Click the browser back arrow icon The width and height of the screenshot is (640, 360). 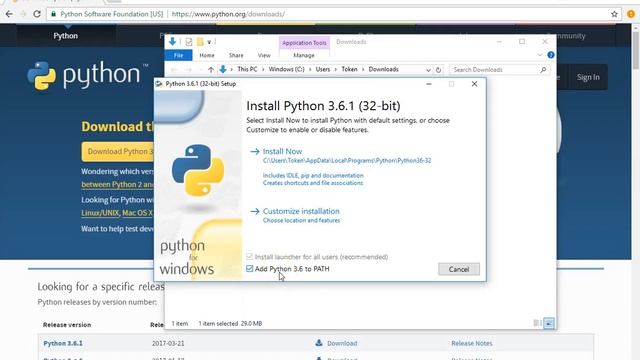pos(9,14)
